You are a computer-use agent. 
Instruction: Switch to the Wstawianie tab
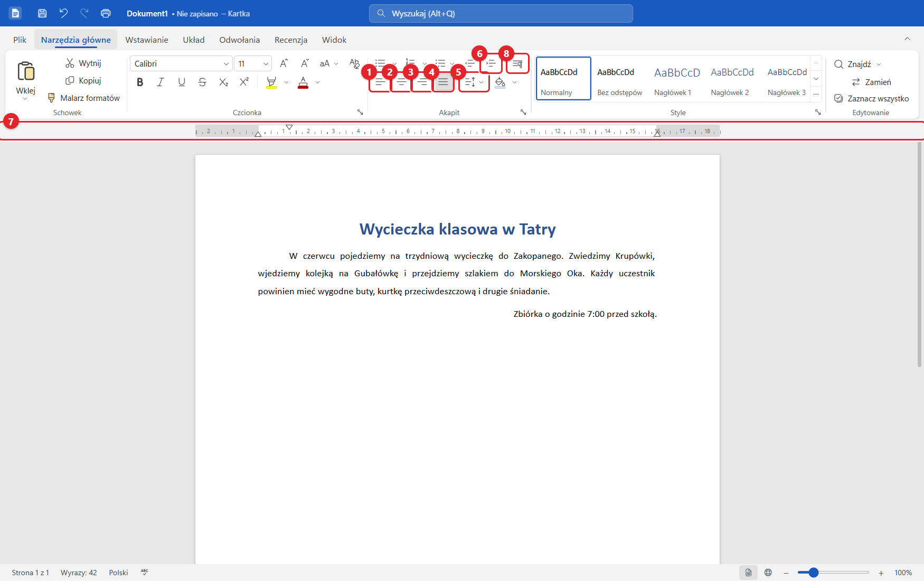click(147, 40)
